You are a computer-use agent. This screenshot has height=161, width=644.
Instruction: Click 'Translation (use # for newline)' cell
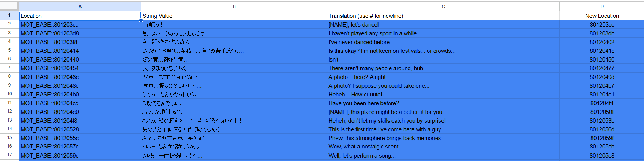point(443,16)
